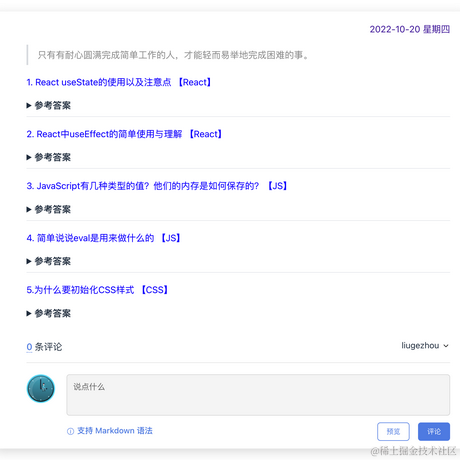Open the JavaScript value types question link
460x460 pixels.
pyautogui.click(x=157, y=186)
